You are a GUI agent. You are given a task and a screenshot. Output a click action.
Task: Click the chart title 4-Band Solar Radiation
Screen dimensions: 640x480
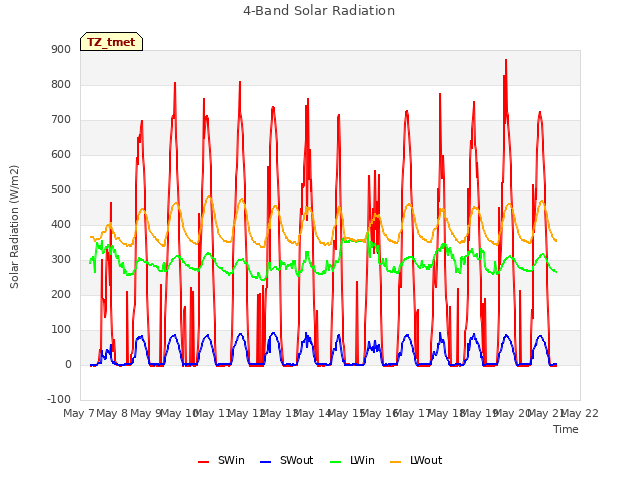pyautogui.click(x=319, y=11)
